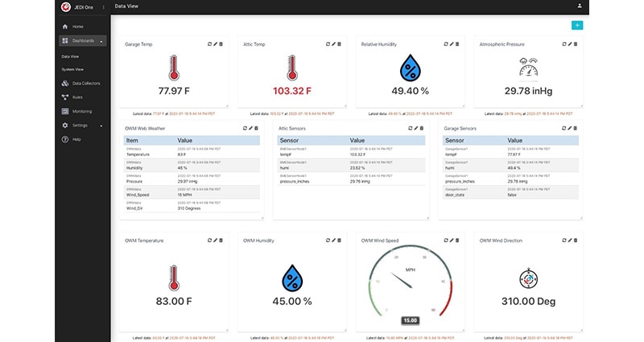Open the Help page link

76,139
